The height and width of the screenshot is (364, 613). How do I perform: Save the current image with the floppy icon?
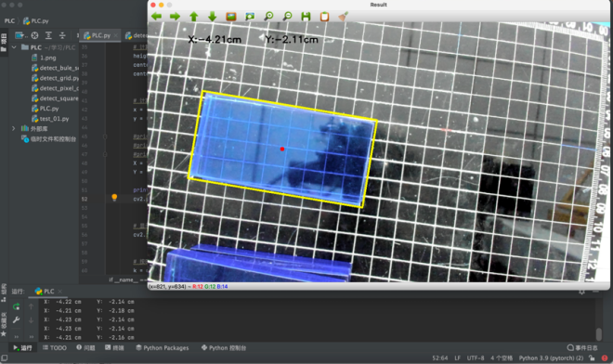click(x=306, y=16)
